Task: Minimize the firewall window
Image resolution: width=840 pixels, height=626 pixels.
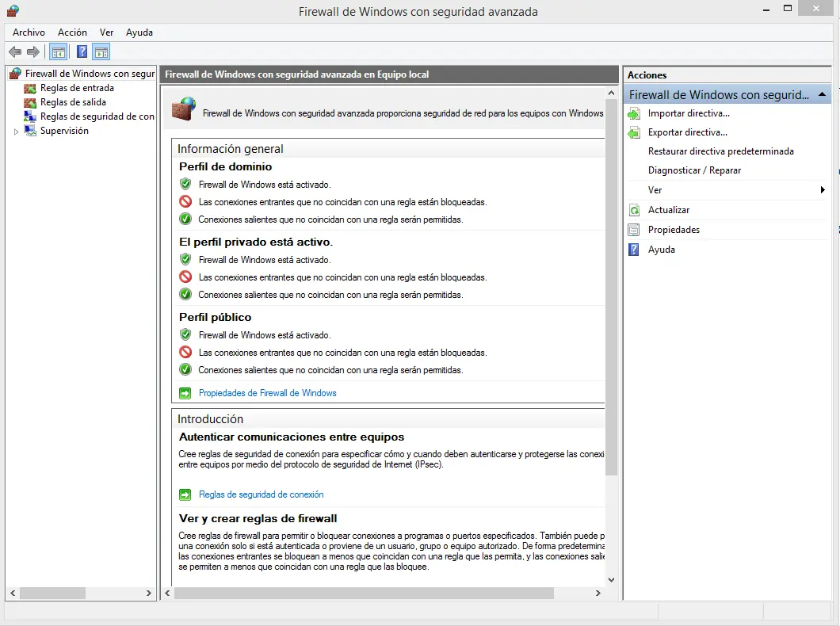Action: coord(766,9)
